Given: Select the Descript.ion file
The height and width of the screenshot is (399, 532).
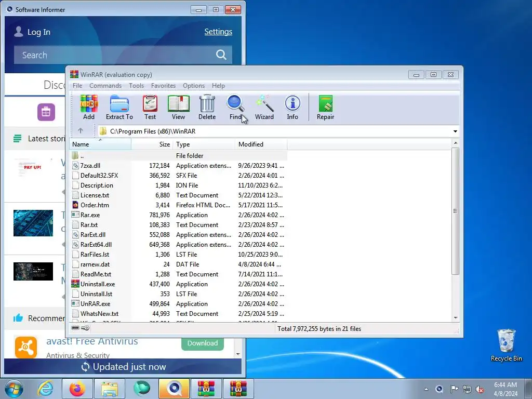Looking at the screenshot, I should click(x=179, y=185).
